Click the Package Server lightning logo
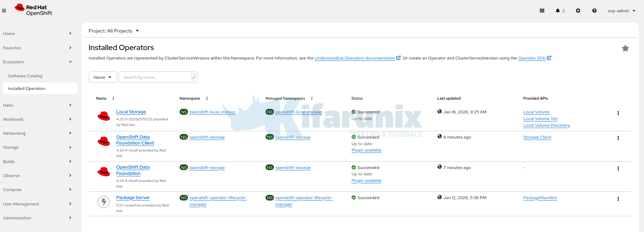Viewport: 644px width, 232px height. click(104, 202)
